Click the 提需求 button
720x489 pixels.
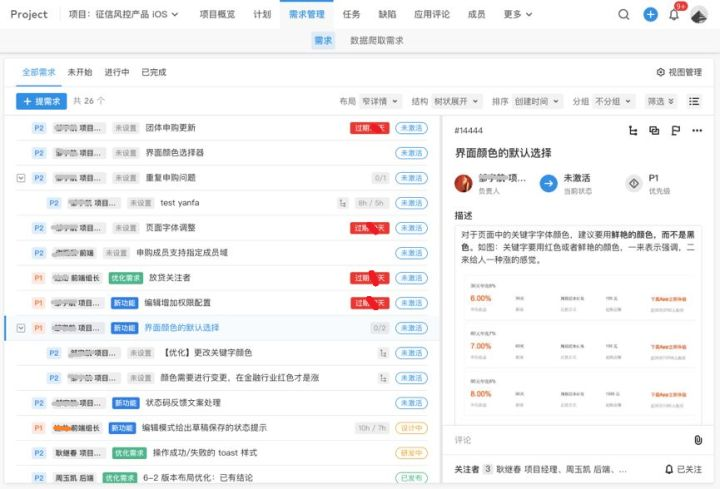[41, 101]
